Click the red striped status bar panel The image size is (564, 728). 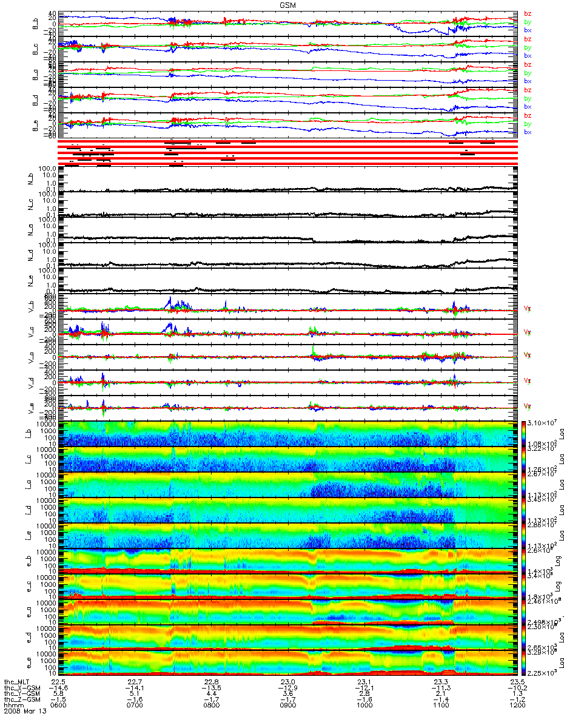pyautogui.click(x=287, y=152)
